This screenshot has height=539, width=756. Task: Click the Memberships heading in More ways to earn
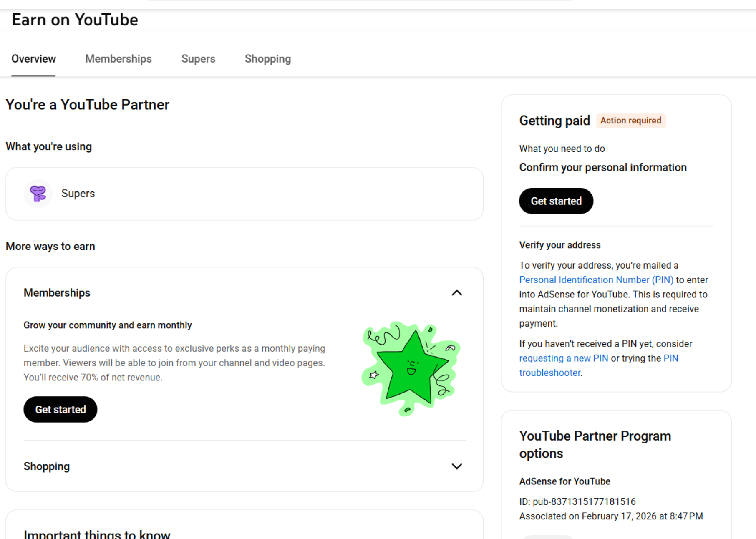click(x=57, y=293)
